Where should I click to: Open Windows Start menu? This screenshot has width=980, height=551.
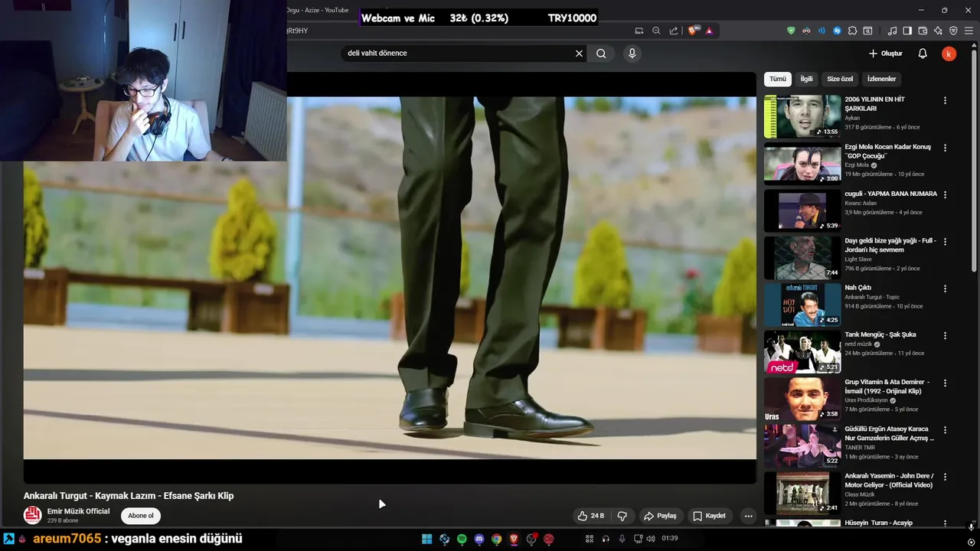click(426, 539)
